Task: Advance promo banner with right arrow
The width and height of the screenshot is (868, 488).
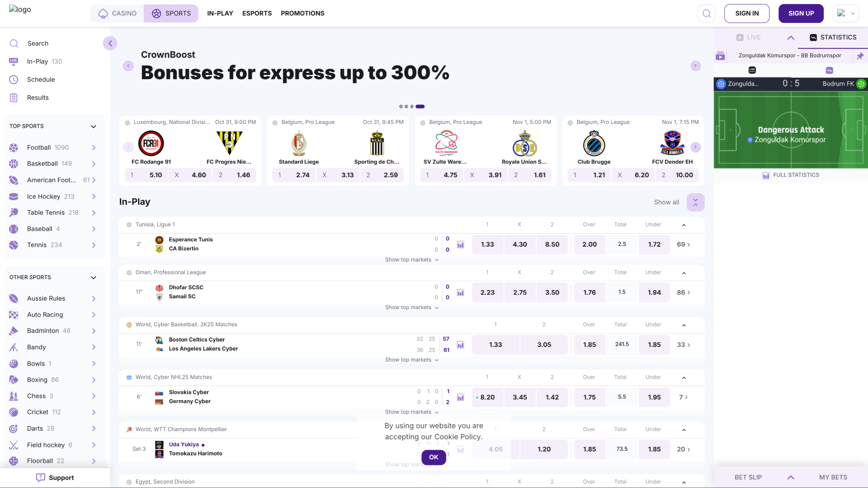Action: 695,66
